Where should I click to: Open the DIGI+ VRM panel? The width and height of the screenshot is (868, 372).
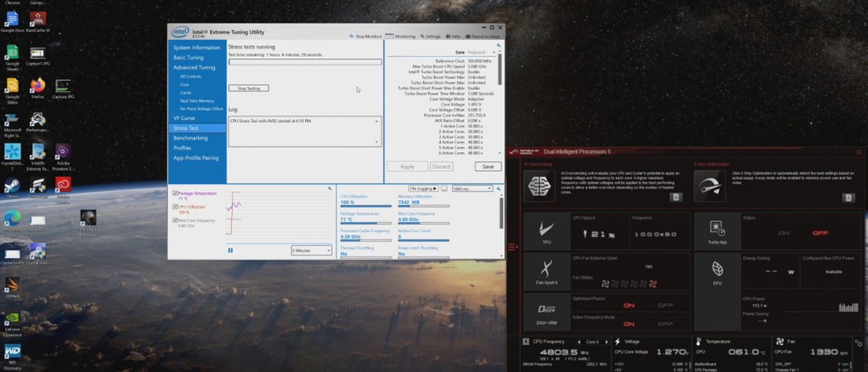pyautogui.click(x=546, y=311)
